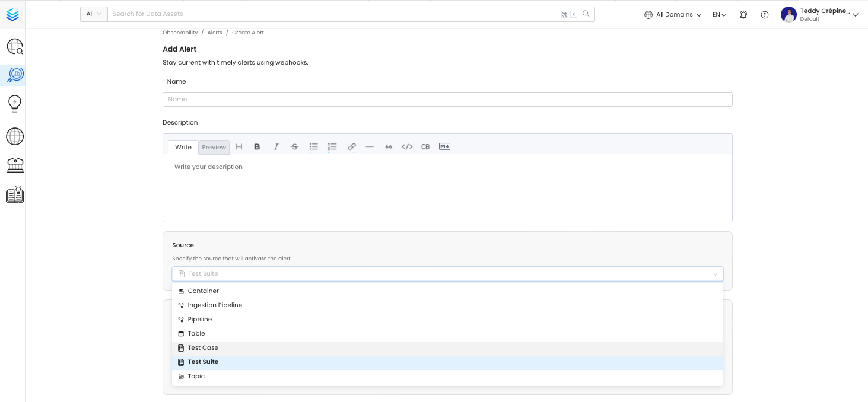This screenshot has width=868, height=402.
Task: Open the Explore icon in the sidebar
Action: pos(14,46)
